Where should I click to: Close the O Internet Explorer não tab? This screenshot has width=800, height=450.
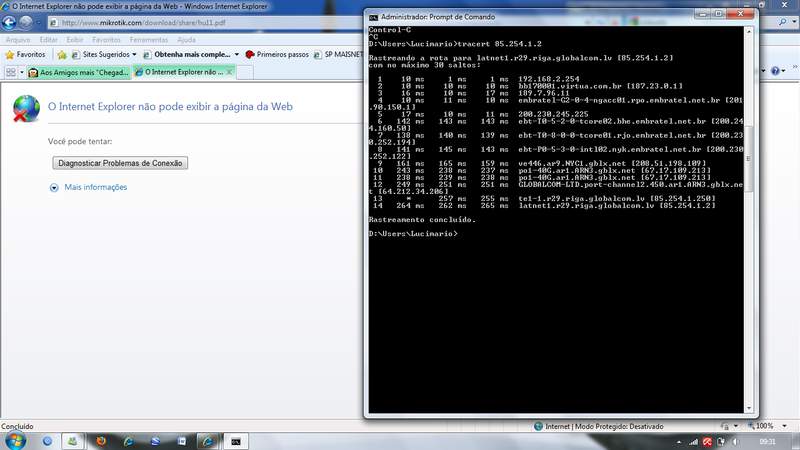230,72
